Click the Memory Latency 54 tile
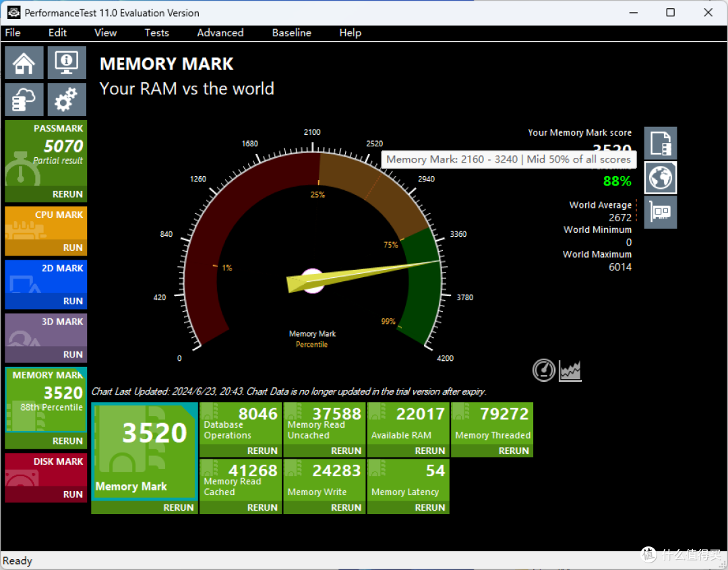This screenshot has width=728, height=570. click(x=408, y=480)
